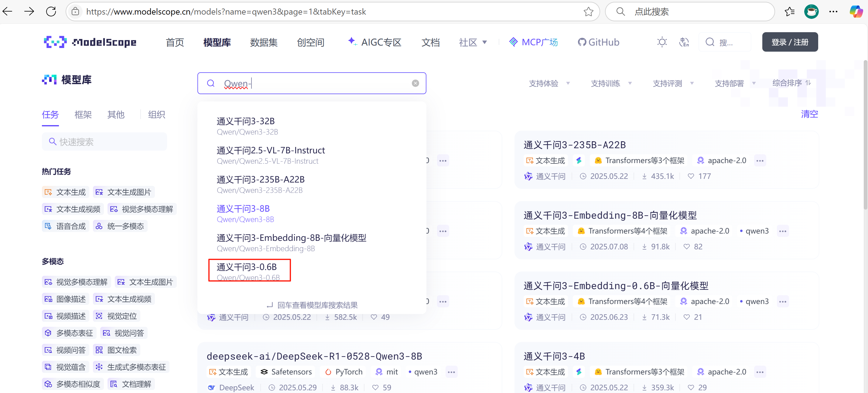868x393 pixels.
Task: Click the language translation switch icon
Action: point(684,42)
